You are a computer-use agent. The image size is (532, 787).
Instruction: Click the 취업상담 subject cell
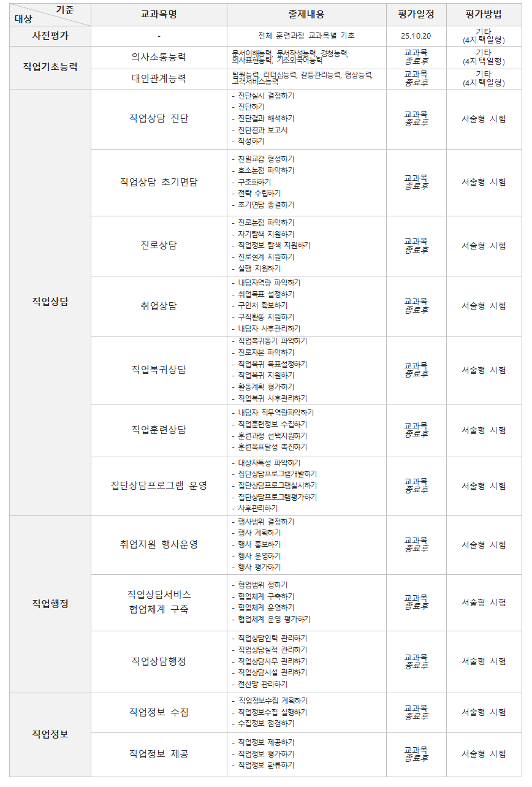point(159,306)
